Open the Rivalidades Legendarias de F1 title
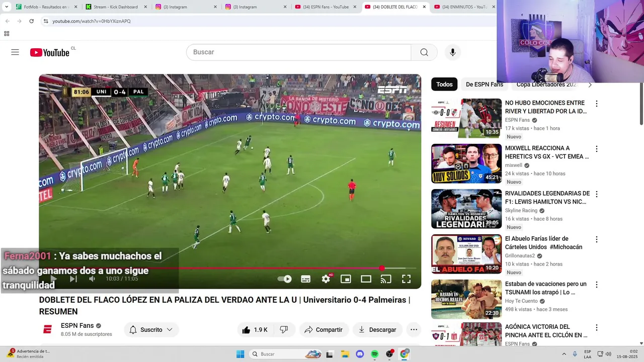This screenshot has height=362, width=644. [x=547, y=198]
